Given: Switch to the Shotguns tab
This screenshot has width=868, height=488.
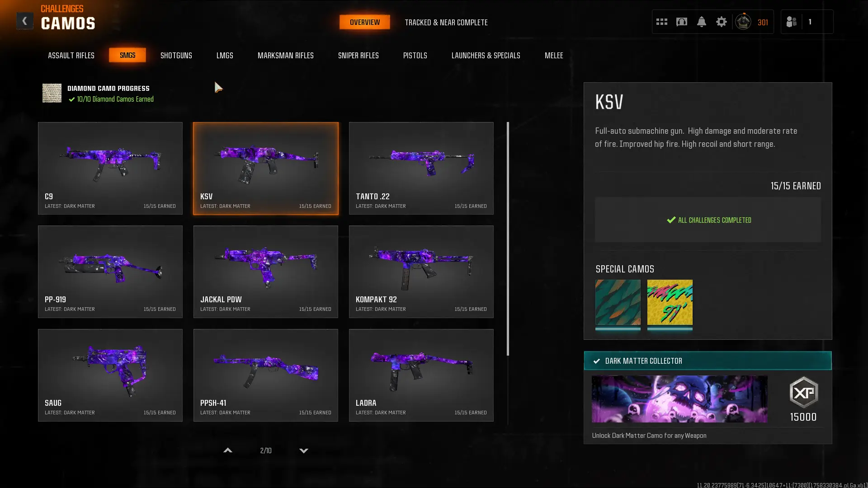Looking at the screenshot, I should (x=176, y=55).
